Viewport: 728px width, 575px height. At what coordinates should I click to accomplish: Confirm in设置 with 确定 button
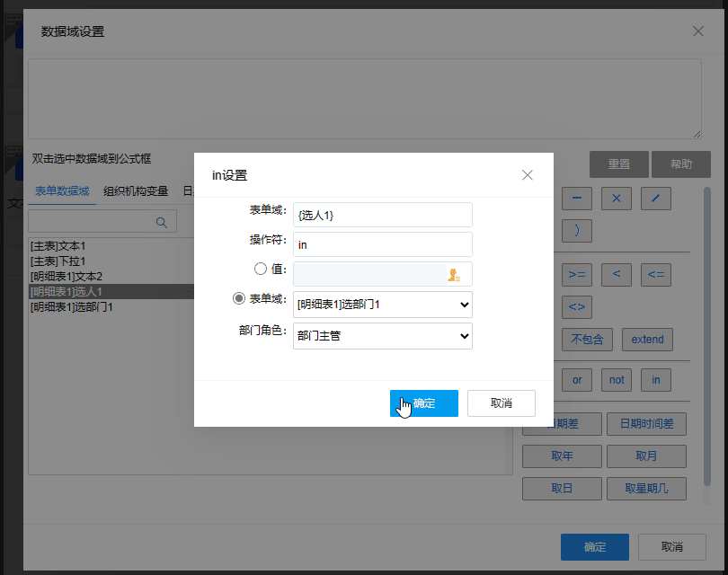[424, 403]
